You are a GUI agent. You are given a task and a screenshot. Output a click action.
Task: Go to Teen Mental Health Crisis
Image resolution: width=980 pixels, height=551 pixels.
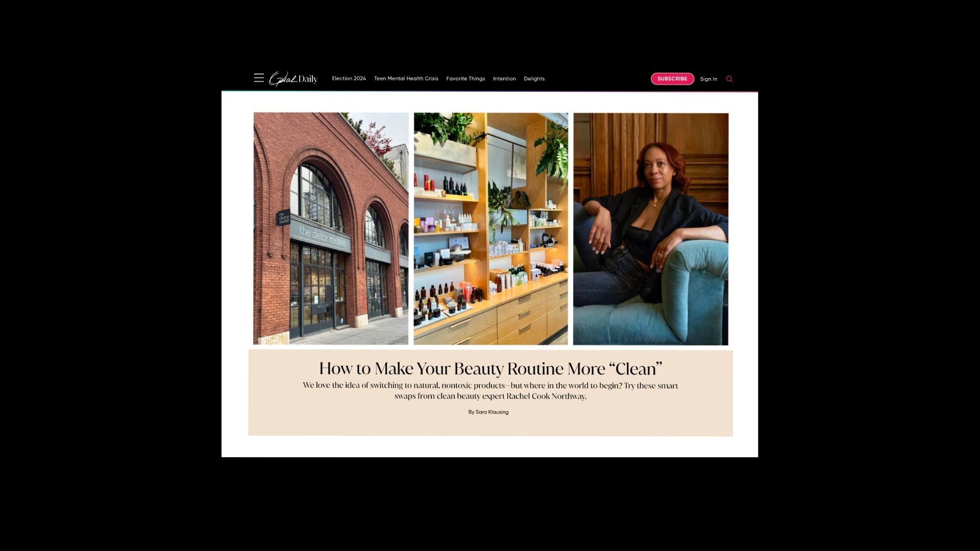pos(406,79)
